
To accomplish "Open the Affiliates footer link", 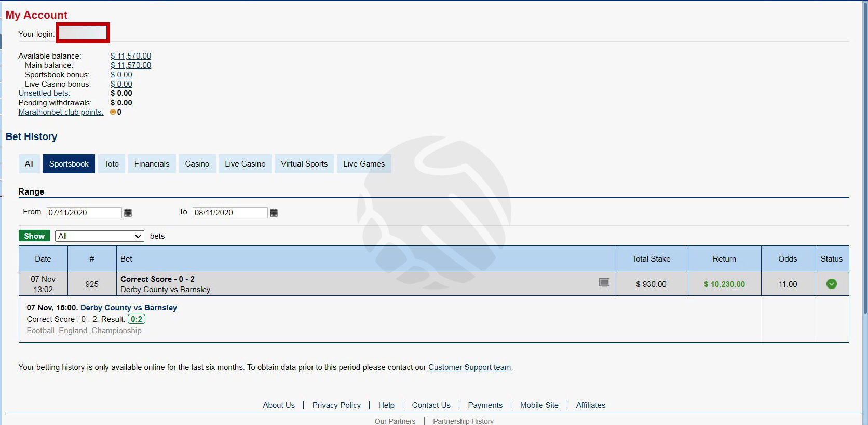I will (x=591, y=405).
